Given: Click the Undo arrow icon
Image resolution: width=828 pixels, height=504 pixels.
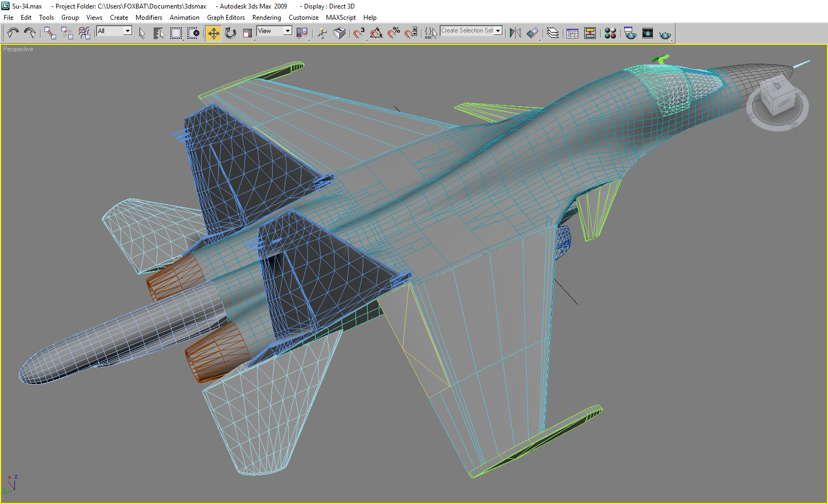Looking at the screenshot, I should point(13,33).
